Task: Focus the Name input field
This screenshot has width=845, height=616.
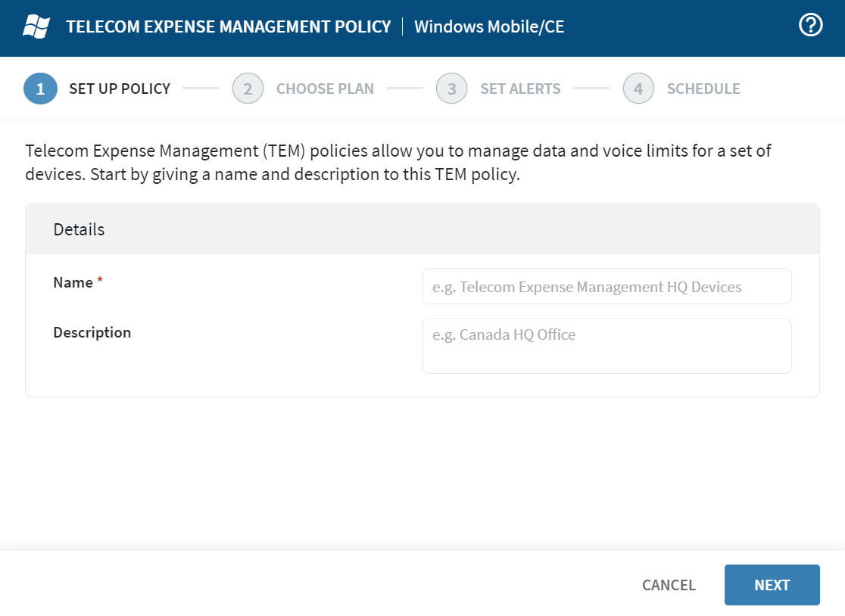Action: (606, 287)
